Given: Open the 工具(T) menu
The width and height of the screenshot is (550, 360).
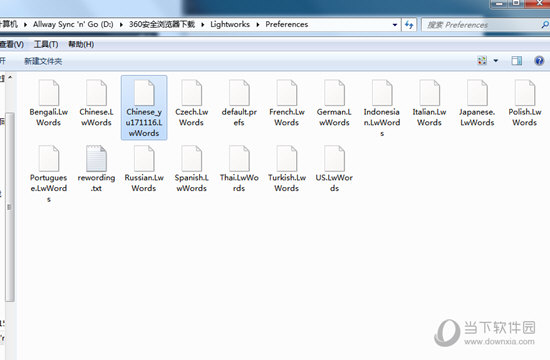Looking at the screenshot, I should 46,44.
